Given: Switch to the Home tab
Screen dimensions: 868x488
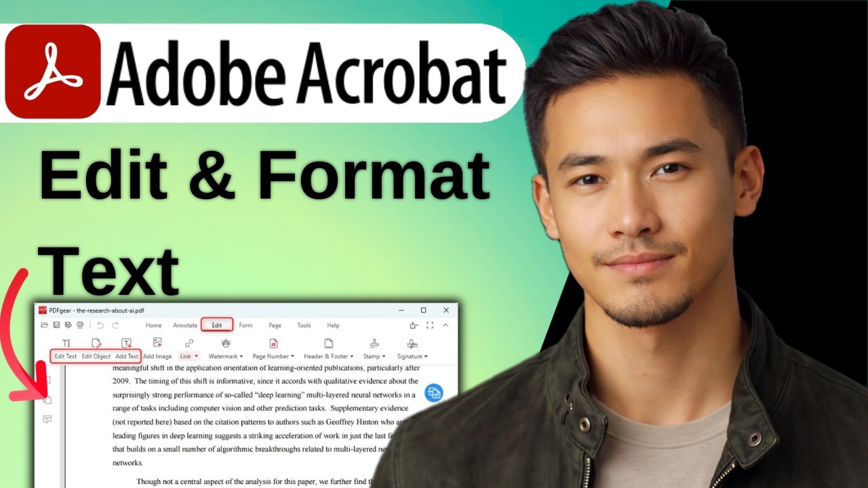Looking at the screenshot, I should tap(154, 325).
